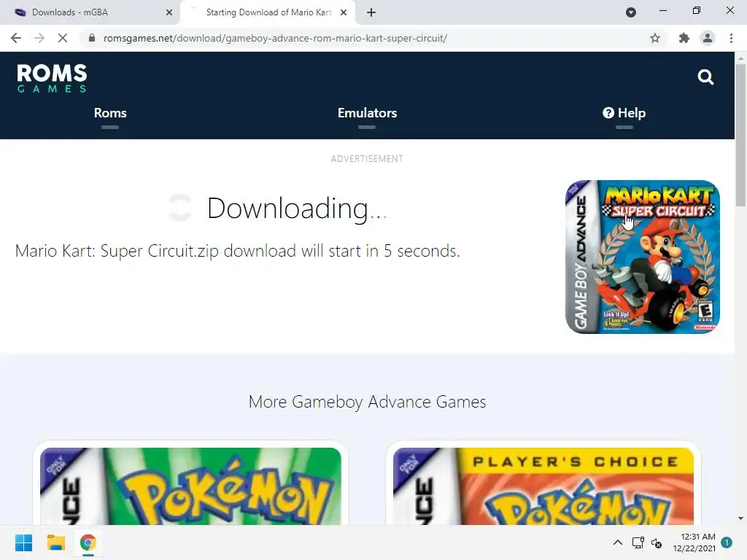
Task: Open the Chrome profile avatar icon
Action: (x=708, y=38)
